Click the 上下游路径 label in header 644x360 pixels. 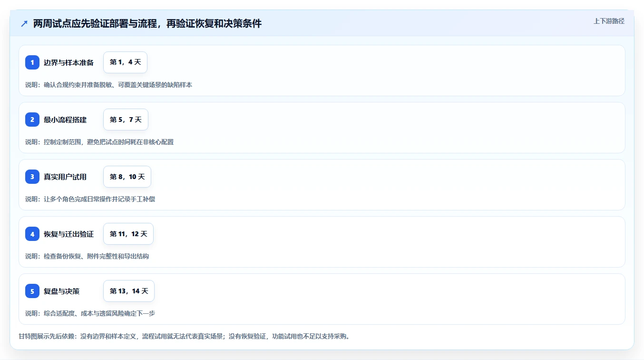[609, 21]
